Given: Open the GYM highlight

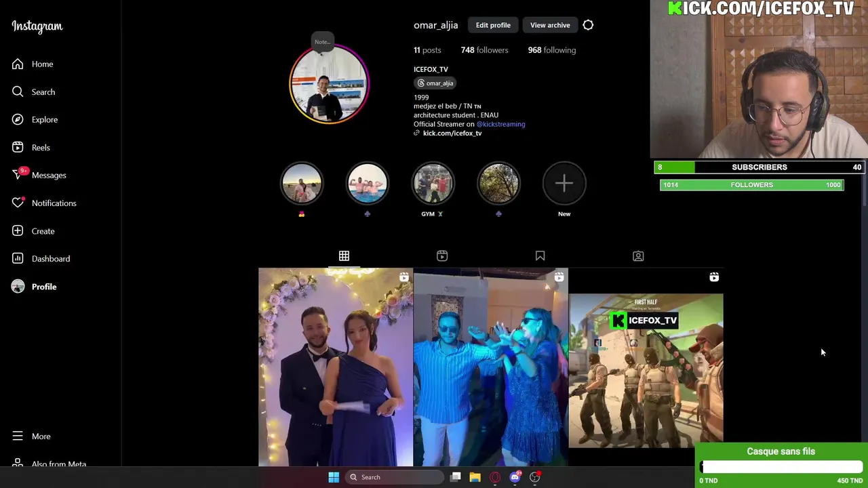Looking at the screenshot, I should 433,183.
